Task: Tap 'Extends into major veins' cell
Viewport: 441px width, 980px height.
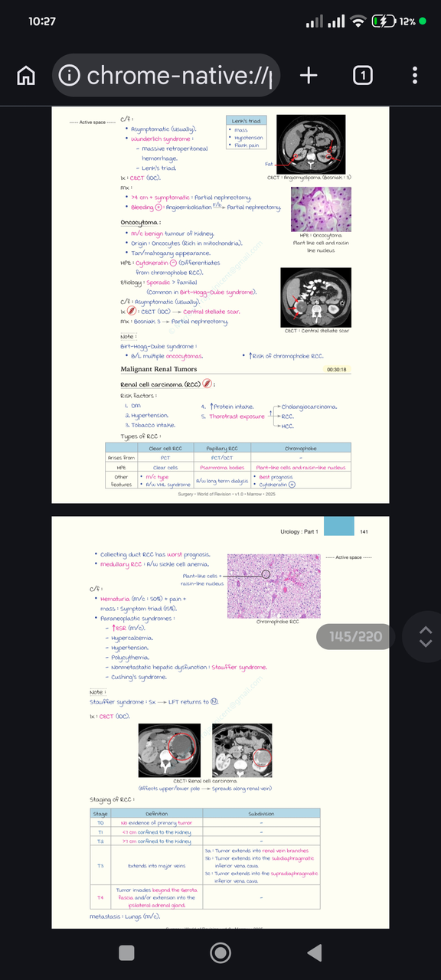Action: pos(156,866)
